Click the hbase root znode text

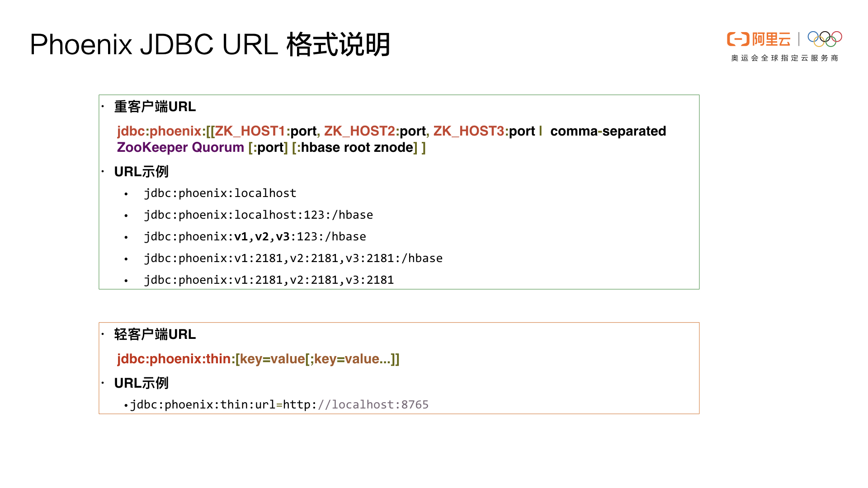[x=357, y=147]
